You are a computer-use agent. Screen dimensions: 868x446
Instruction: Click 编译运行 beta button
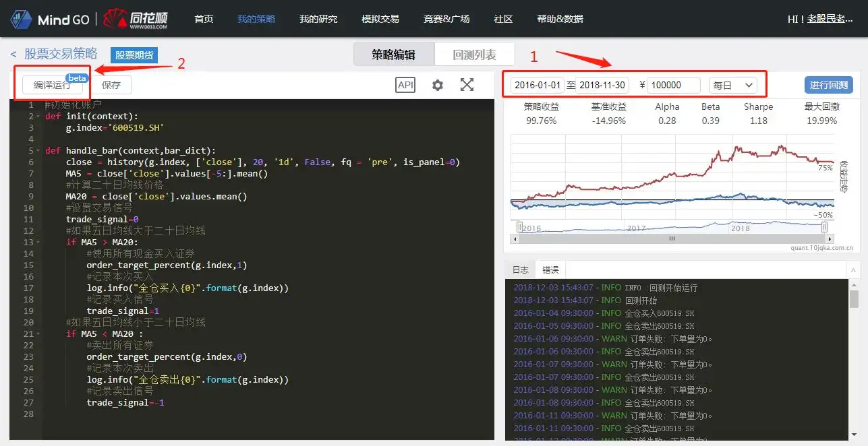tap(53, 84)
